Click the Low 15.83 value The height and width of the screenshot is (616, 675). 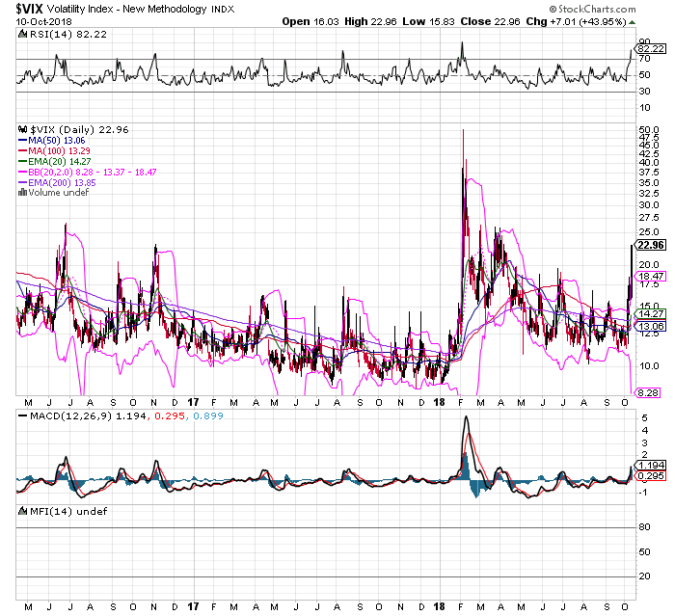pyautogui.click(x=428, y=21)
